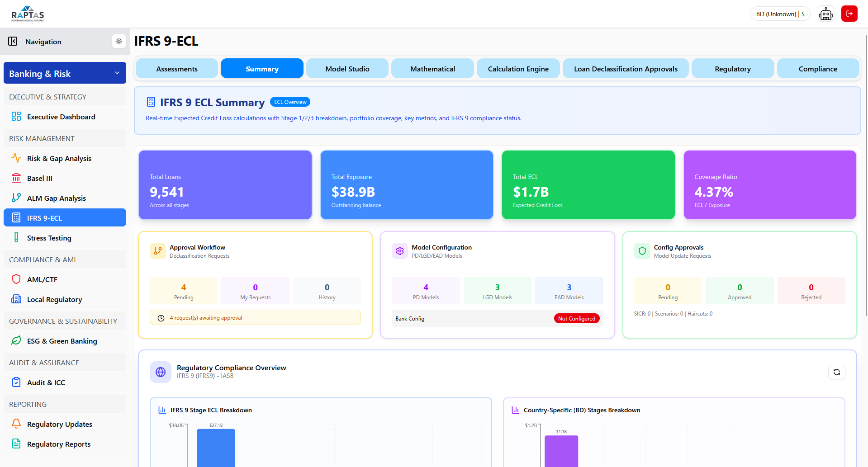Refresh the Regulatory Compliance Overview

click(837, 372)
